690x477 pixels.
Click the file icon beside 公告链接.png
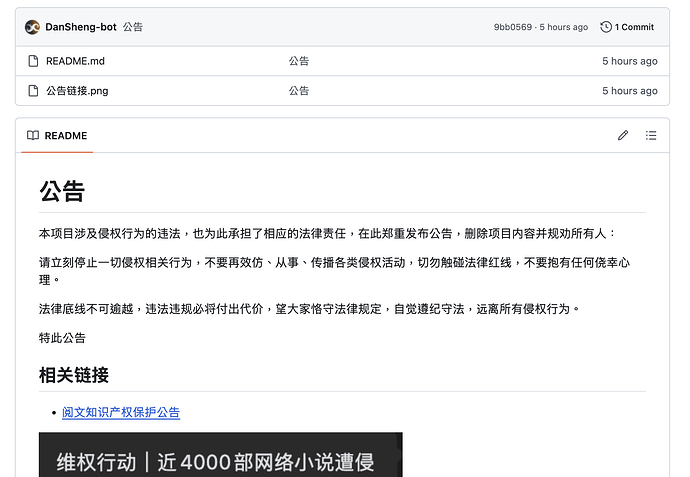pyautogui.click(x=33, y=91)
